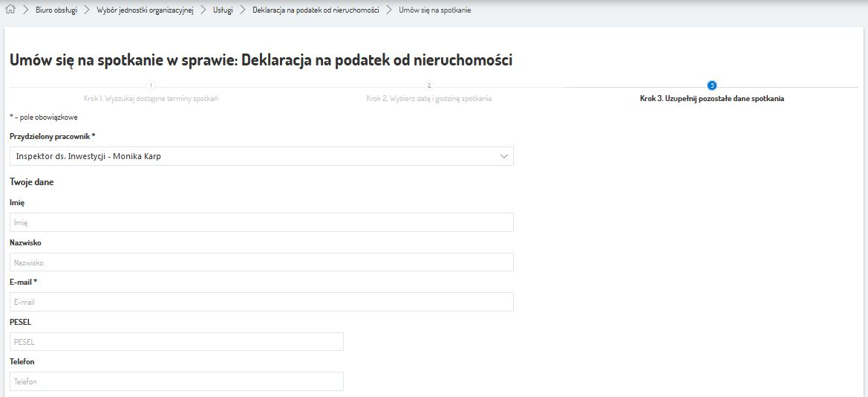Switch to Krok 2 date selection label
868x397 pixels.
click(428, 98)
